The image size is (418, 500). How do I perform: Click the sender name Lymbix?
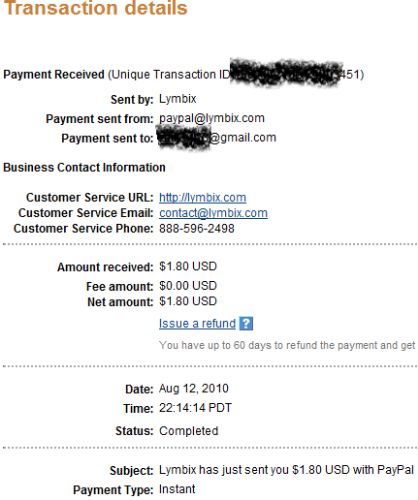click(178, 99)
